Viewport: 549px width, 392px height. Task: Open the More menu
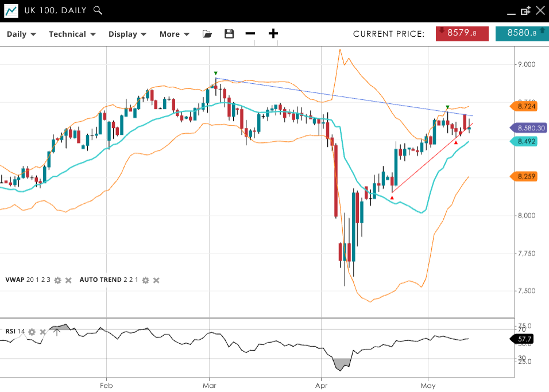pos(174,34)
